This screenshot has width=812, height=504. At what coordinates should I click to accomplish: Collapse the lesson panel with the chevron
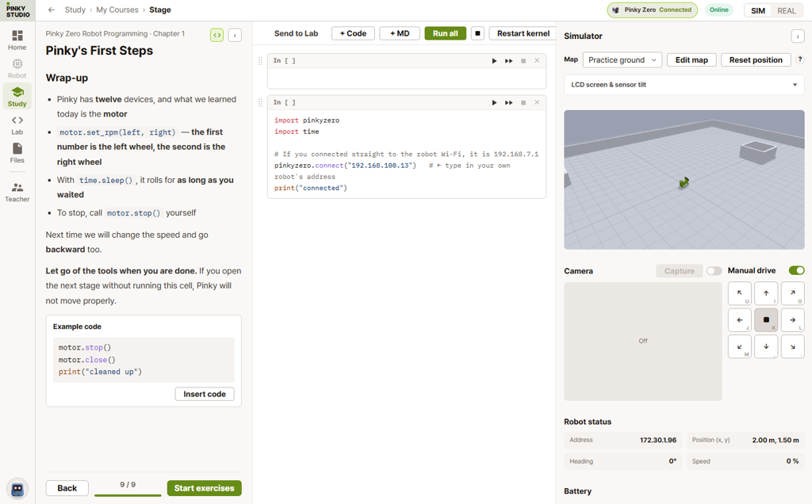[235, 35]
